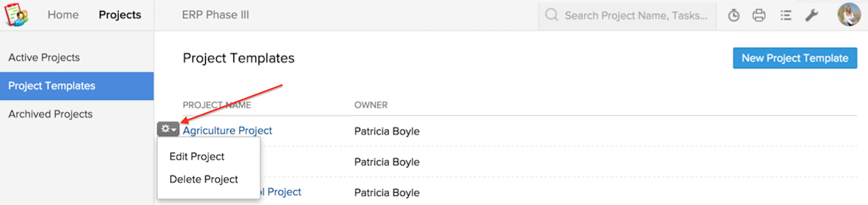The width and height of the screenshot is (868, 205).
Task: Open the timer stopwatch icon
Action: (x=734, y=15)
